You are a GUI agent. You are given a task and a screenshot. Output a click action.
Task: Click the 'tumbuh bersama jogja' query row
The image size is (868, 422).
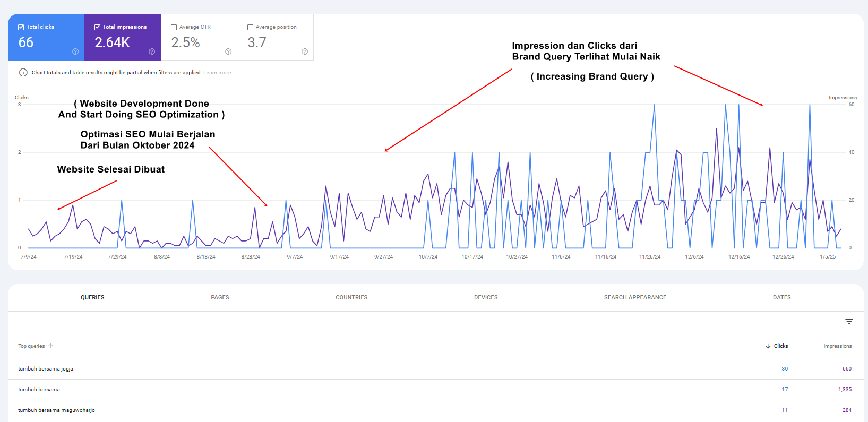coord(436,369)
